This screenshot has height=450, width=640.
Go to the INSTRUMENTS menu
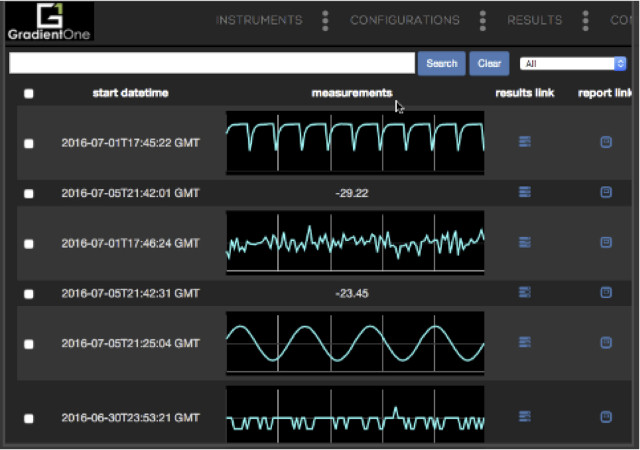click(x=259, y=20)
